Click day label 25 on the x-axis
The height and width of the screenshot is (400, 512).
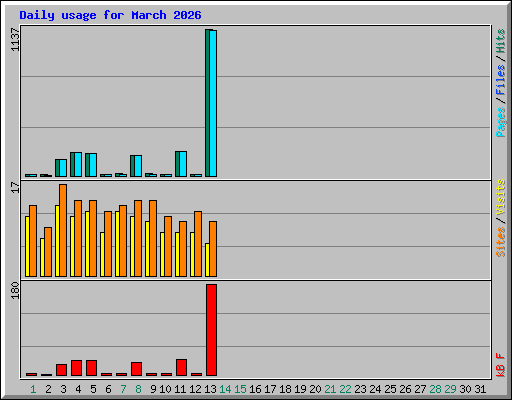390,389
